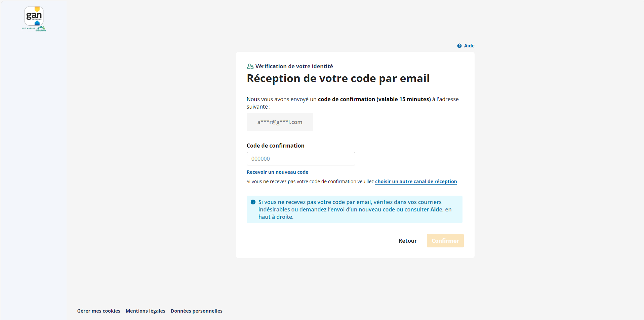Open Gérer mes cookies in footer
The image size is (644, 320).
point(98,311)
